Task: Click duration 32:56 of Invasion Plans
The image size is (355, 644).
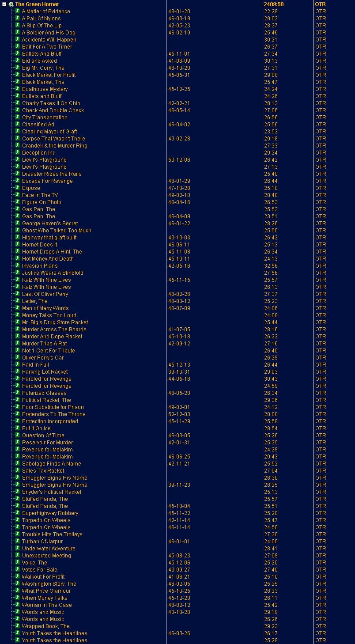Action: click(x=271, y=266)
